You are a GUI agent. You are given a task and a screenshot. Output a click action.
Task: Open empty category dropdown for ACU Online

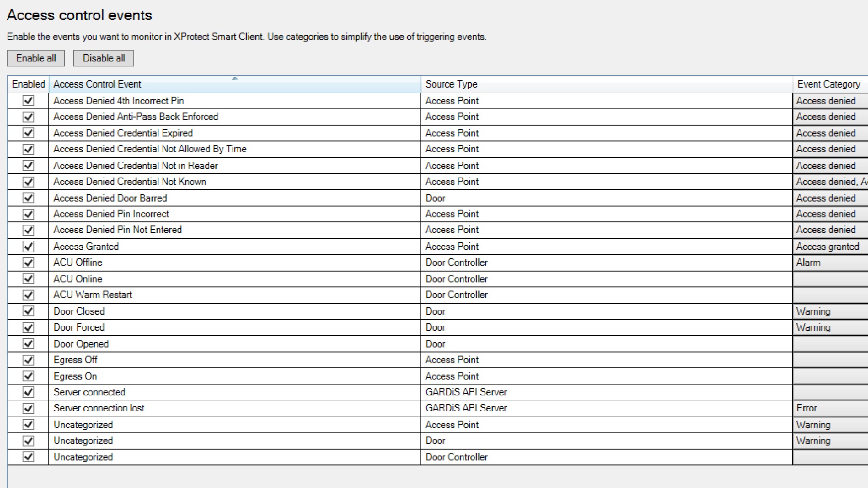pyautogui.click(x=830, y=279)
